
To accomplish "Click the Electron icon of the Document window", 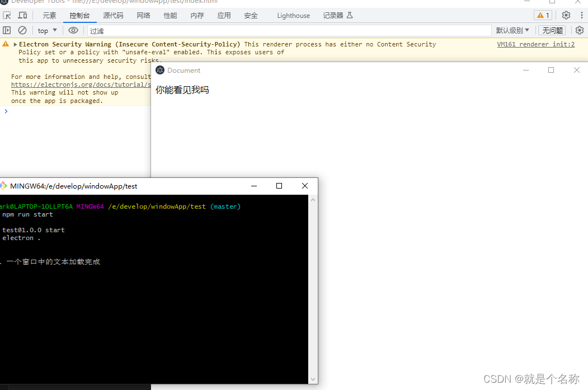I will coord(160,70).
